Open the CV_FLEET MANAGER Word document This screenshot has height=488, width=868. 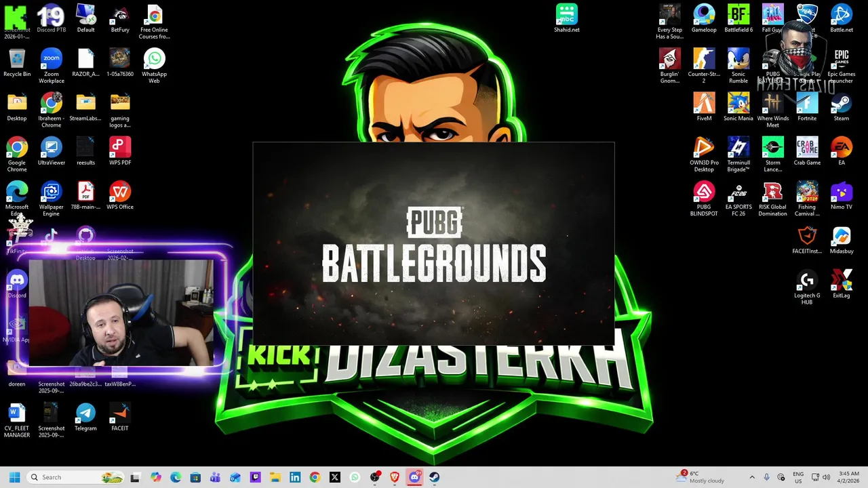click(17, 420)
